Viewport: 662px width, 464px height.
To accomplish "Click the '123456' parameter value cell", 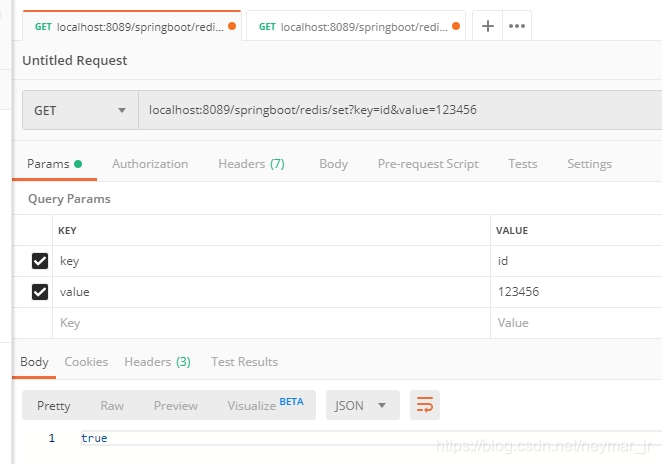I will 576,292.
